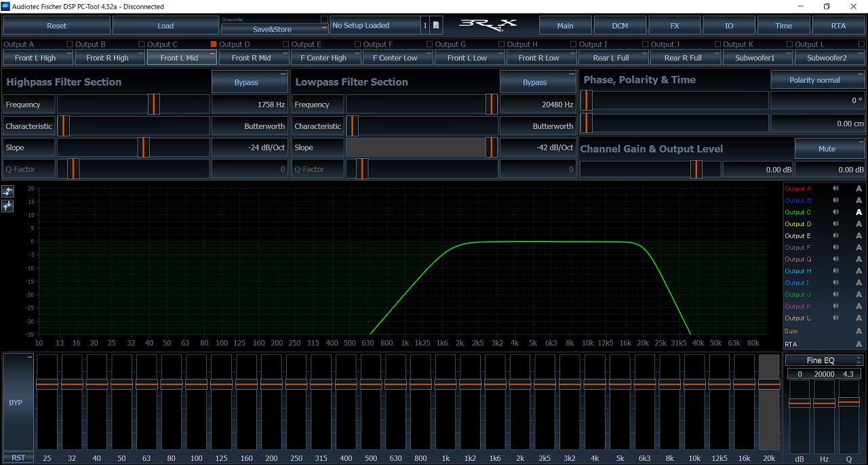Select the Front L High channel

(x=38, y=58)
